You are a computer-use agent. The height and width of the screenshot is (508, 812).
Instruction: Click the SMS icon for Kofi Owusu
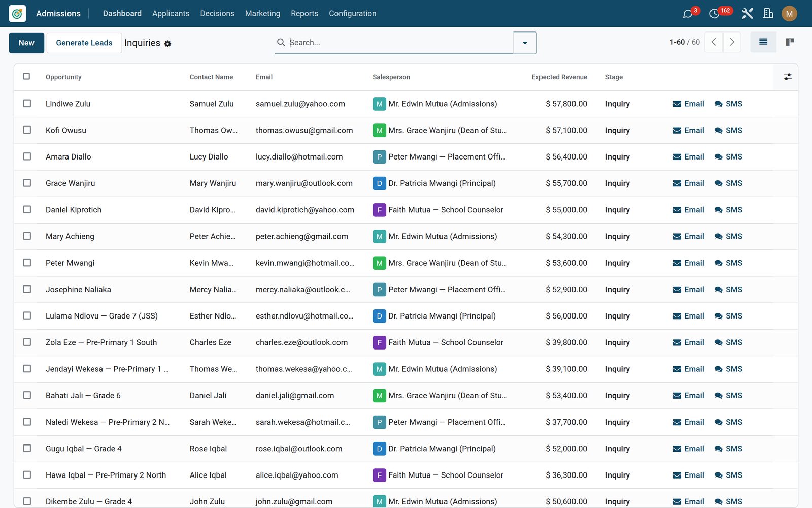click(x=719, y=130)
